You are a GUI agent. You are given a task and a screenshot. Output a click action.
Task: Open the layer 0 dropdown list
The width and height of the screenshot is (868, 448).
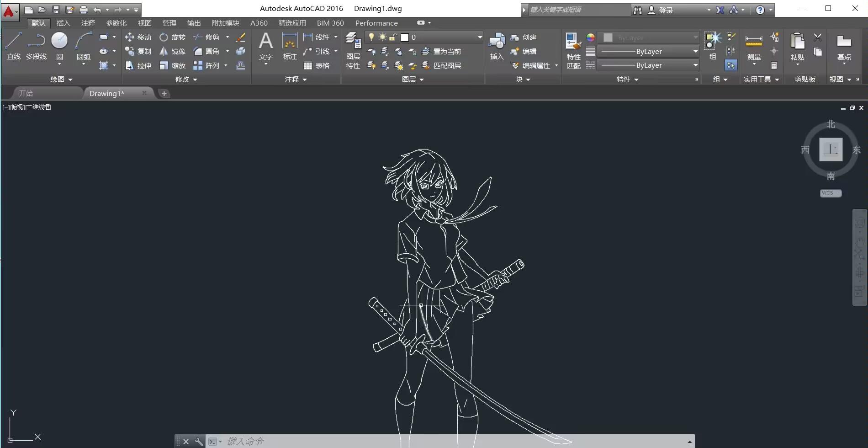[480, 37]
